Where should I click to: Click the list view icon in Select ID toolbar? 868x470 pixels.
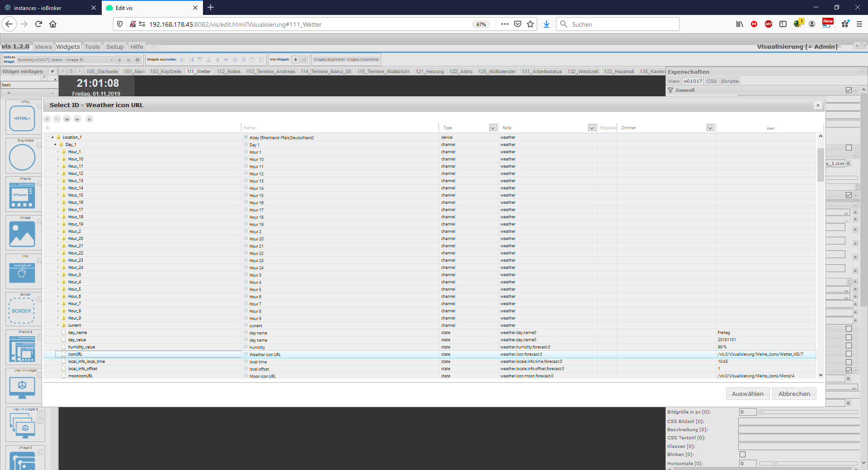pyautogui.click(x=90, y=119)
